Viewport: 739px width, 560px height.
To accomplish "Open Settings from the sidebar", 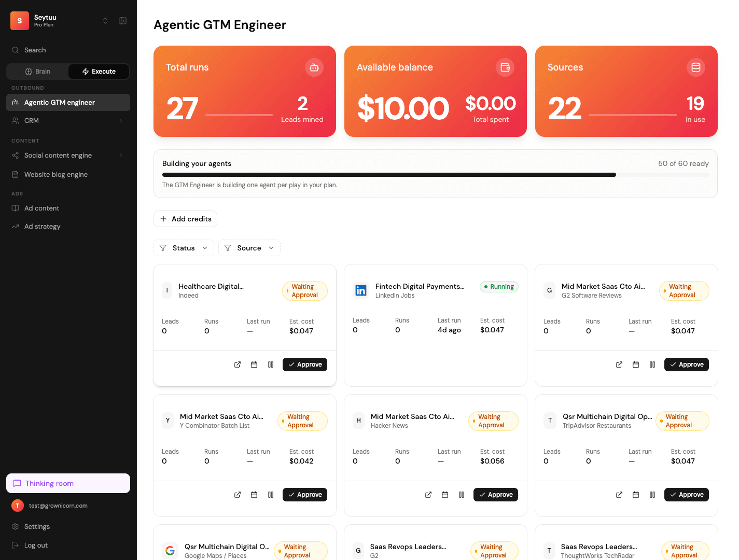I will pos(68,526).
